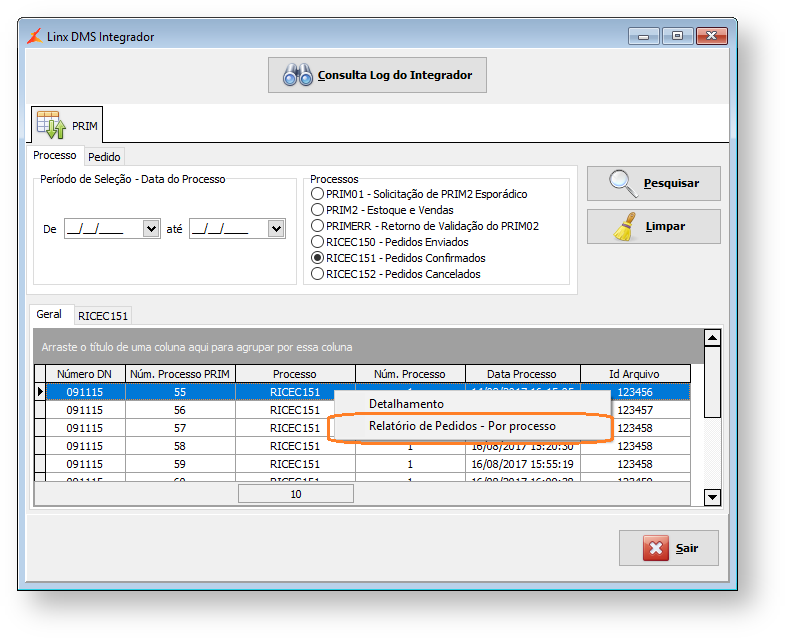Click the vertical scrollbar thumb of grid
Viewport: 786px width, 639px height.
coord(712,381)
